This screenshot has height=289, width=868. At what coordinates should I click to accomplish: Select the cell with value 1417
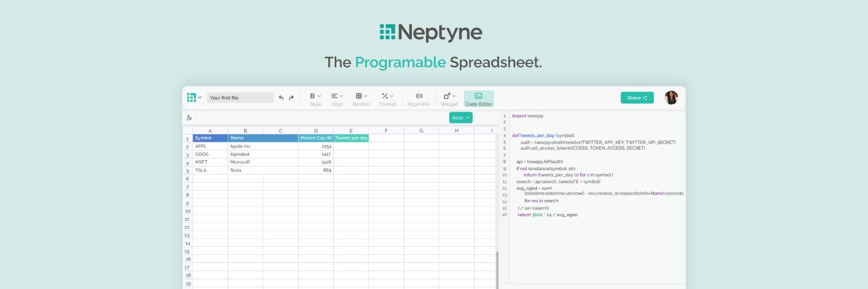[316, 154]
